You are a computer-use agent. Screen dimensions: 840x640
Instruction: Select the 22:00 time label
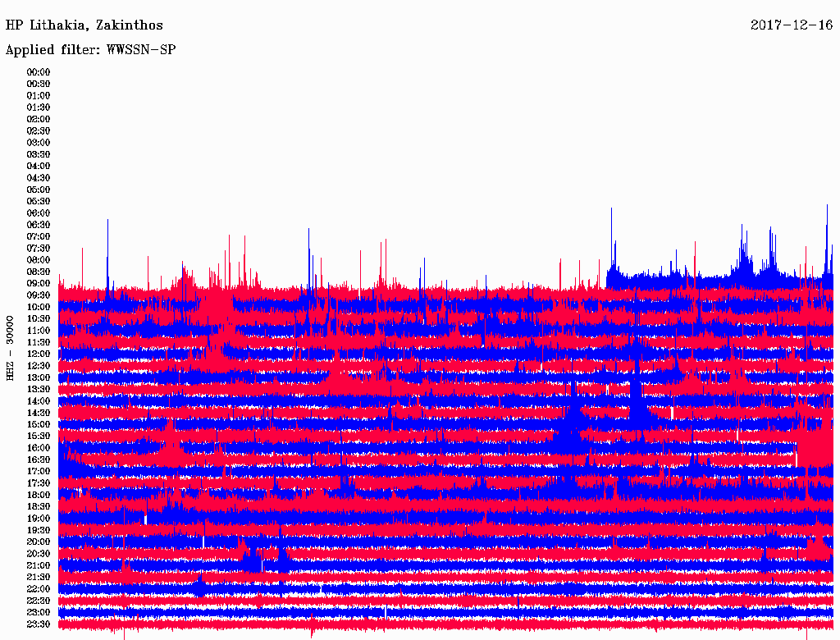(39, 589)
